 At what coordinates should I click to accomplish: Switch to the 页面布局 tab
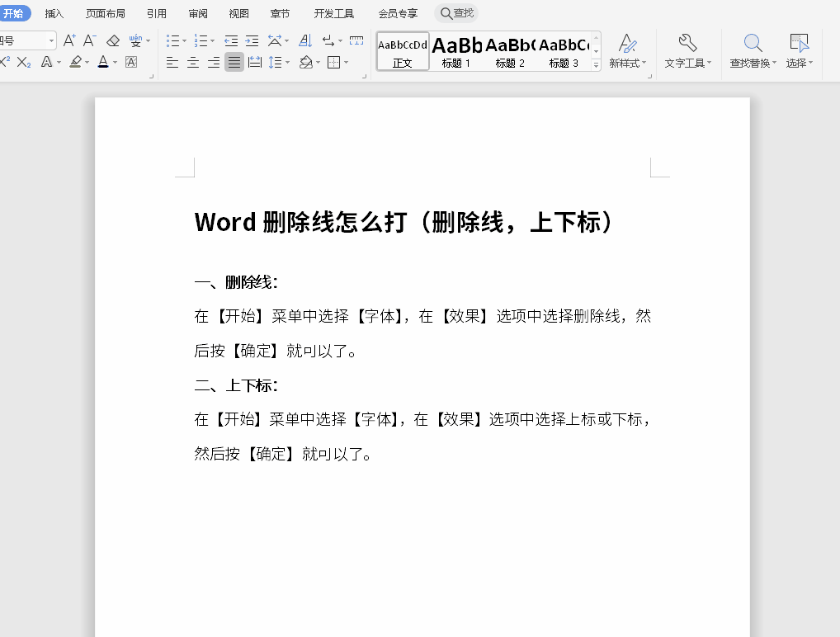click(x=106, y=13)
